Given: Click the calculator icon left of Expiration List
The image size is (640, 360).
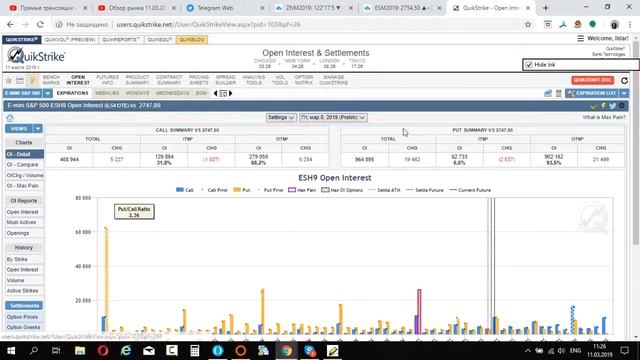Looking at the screenshot, I should [559, 93].
